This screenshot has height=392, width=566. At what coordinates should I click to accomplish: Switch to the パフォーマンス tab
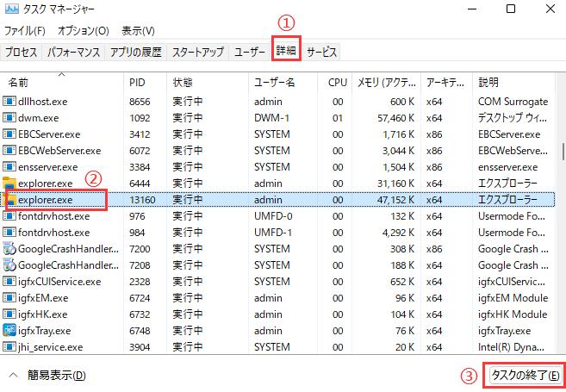(x=73, y=53)
